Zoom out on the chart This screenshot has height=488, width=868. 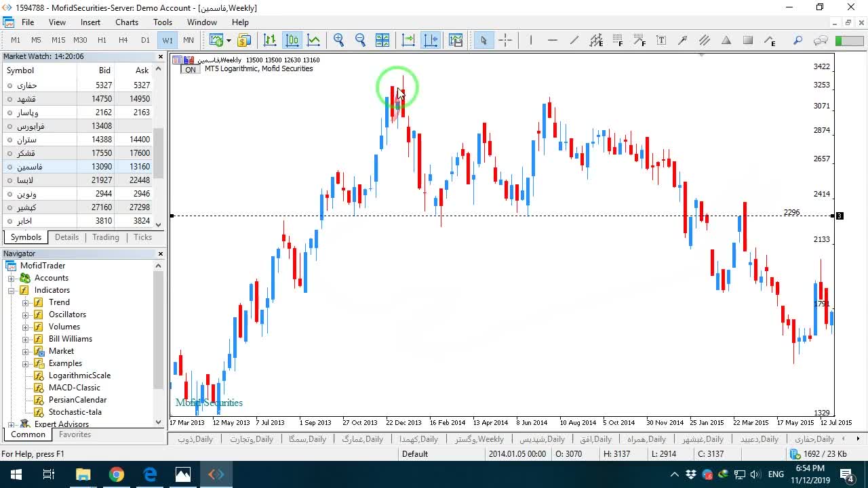(361, 40)
